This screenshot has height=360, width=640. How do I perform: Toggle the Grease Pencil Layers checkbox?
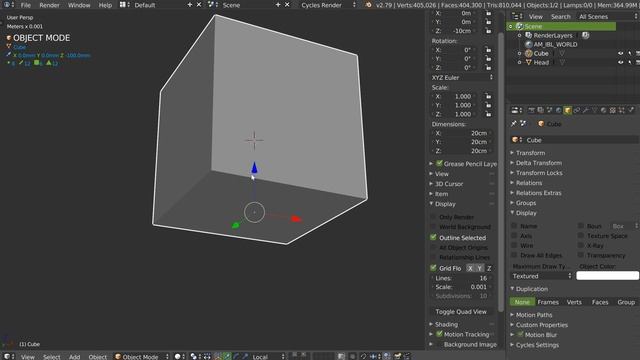(440, 163)
